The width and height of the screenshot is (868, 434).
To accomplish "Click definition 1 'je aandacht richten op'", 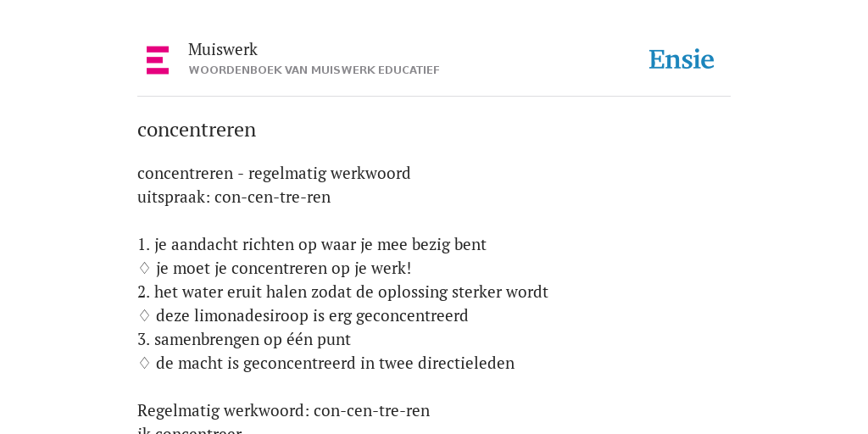I will (312, 245).
